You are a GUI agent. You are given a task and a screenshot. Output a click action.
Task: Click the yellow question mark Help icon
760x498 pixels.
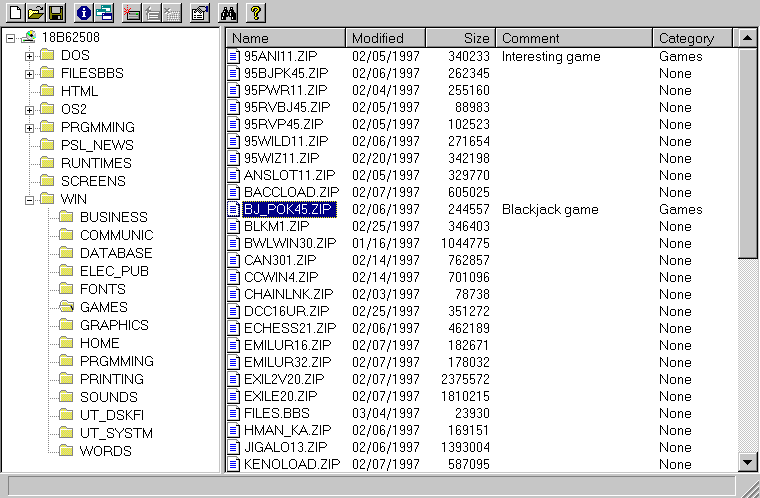point(256,12)
